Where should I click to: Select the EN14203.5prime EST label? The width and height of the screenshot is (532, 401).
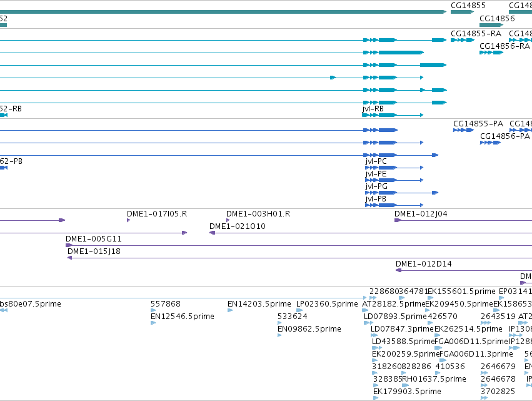coord(259,304)
